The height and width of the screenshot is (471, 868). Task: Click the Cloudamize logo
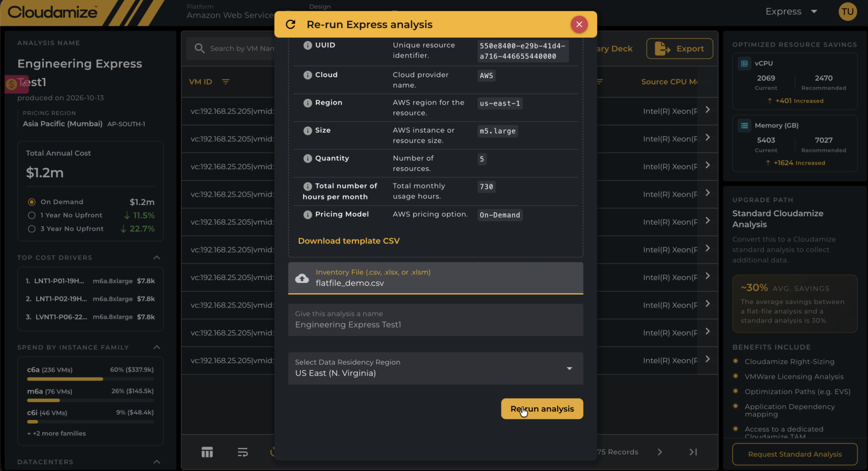click(x=52, y=12)
